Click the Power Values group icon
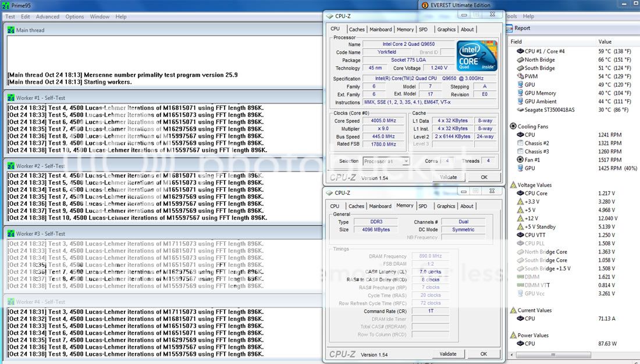The height and width of the screenshot is (364, 640). 513,335
